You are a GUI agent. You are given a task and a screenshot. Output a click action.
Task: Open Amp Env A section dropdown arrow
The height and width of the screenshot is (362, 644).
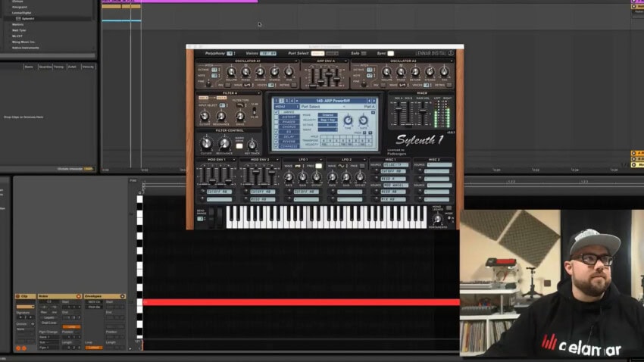(345, 61)
